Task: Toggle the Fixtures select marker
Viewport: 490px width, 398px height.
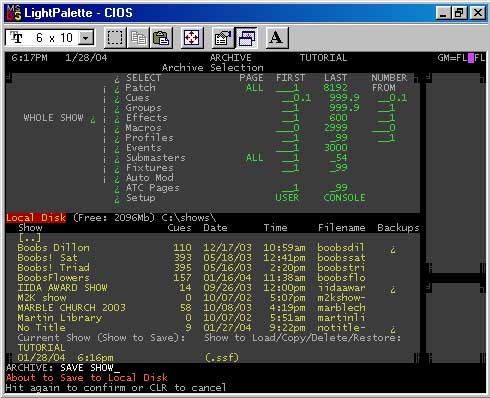Action: point(117,169)
